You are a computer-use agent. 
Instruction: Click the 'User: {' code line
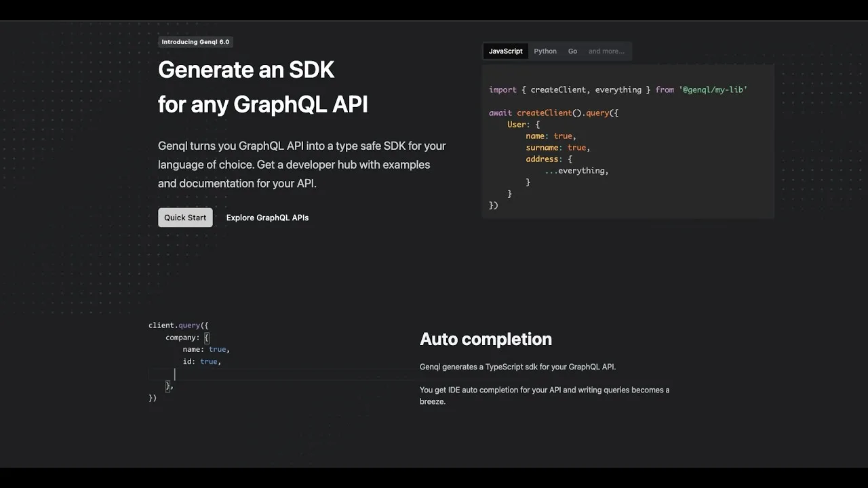524,124
